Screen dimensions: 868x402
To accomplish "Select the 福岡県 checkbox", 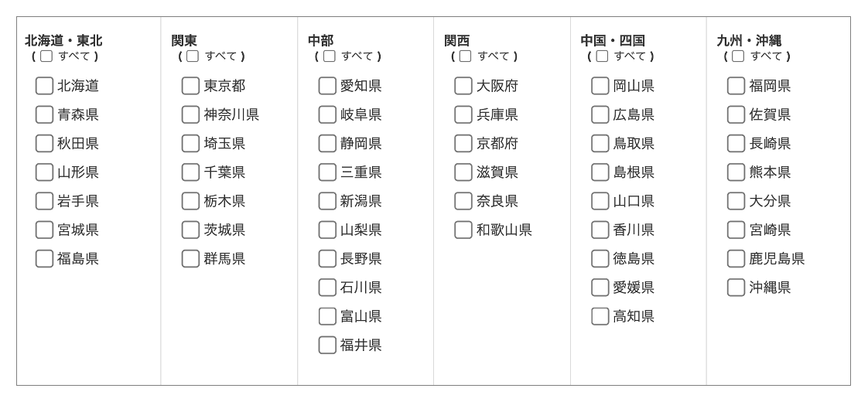I will tap(736, 86).
